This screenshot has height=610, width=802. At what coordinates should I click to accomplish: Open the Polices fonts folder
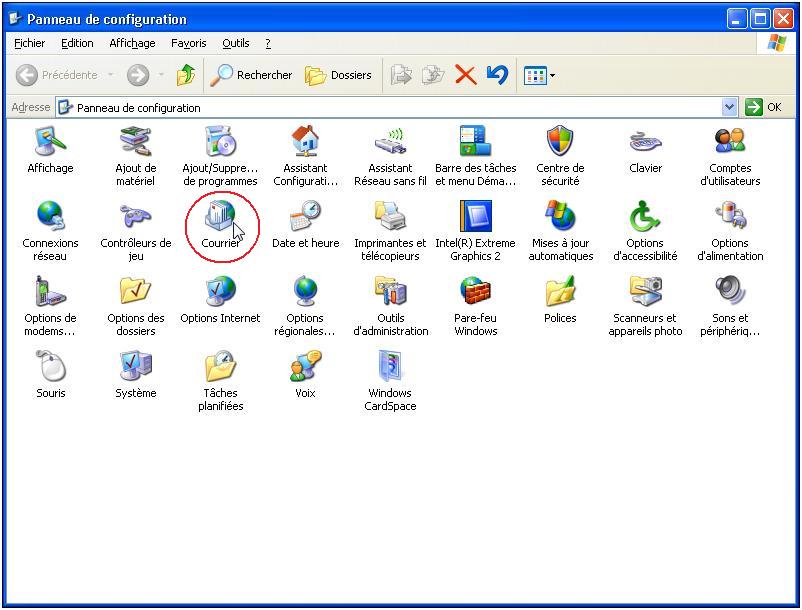(x=560, y=290)
